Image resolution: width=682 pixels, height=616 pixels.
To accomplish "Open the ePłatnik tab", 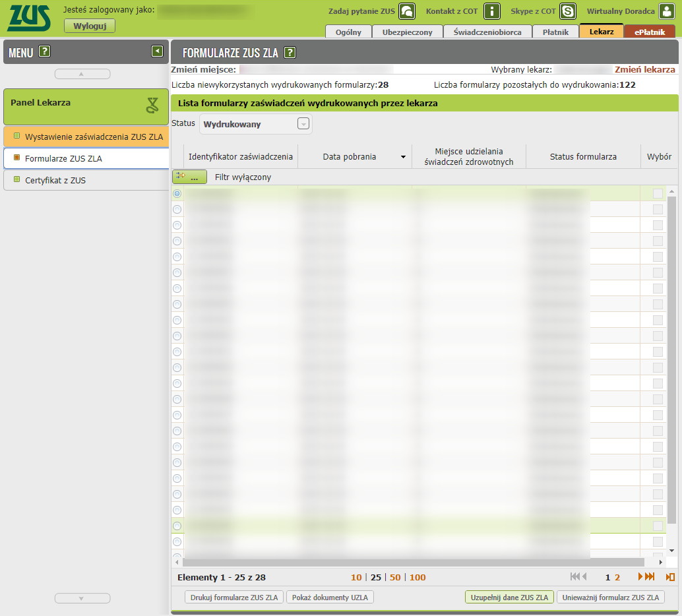I will (x=650, y=32).
